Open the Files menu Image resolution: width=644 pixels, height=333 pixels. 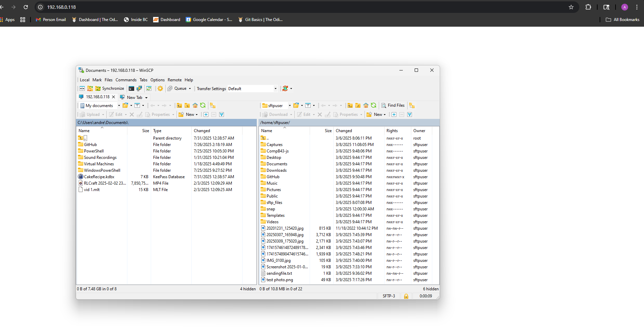click(108, 80)
